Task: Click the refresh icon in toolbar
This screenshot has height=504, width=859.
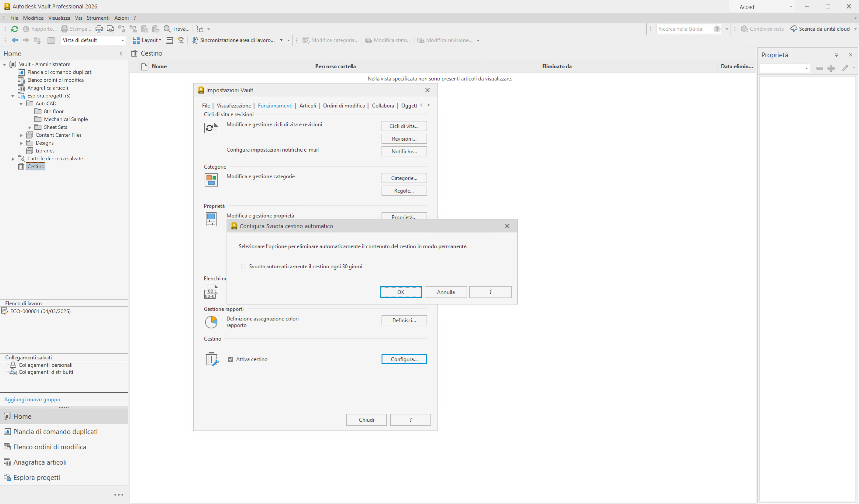Action: pos(15,29)
